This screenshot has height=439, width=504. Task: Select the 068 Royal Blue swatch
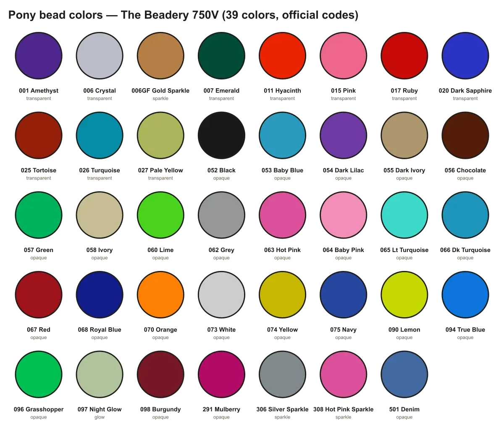(x=100, y=295)
